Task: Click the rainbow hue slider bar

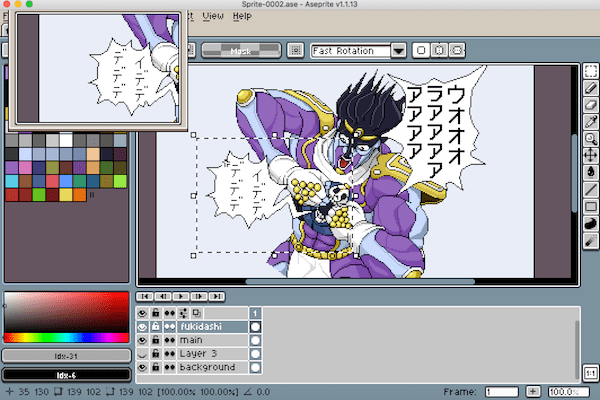Action: pos(66,337)
